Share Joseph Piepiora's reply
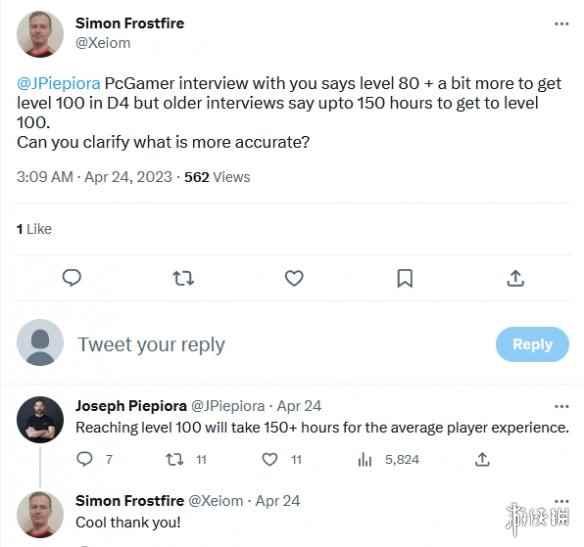Screen dimensions: 584x547 [x=482, y=459]
